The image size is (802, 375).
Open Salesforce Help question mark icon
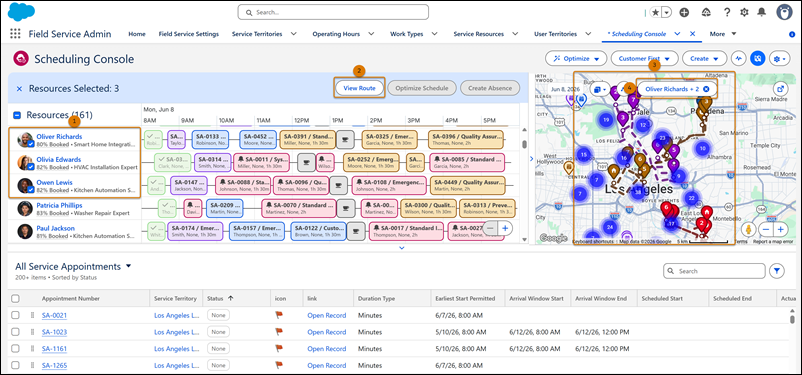tap(727, 12)
